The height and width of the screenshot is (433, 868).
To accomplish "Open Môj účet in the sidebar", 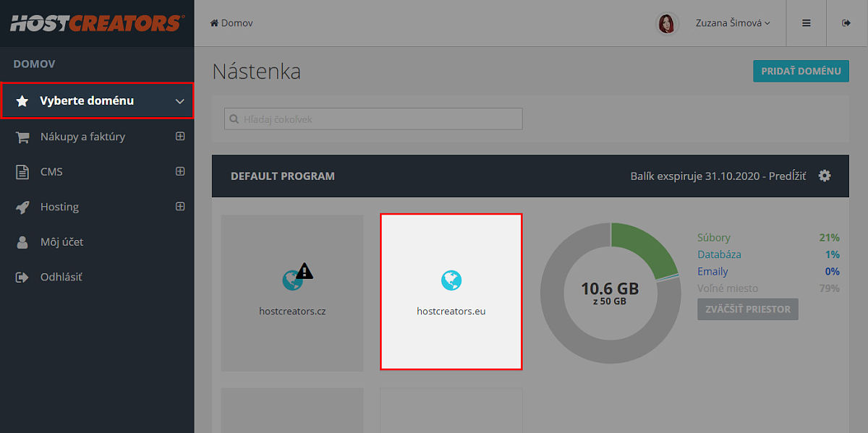I will click(61, 242).
